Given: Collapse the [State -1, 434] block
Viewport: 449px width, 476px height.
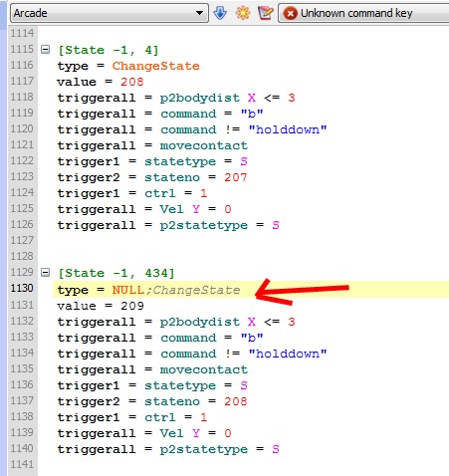Looking at the screenshot, I should click(x=45, y=273).
